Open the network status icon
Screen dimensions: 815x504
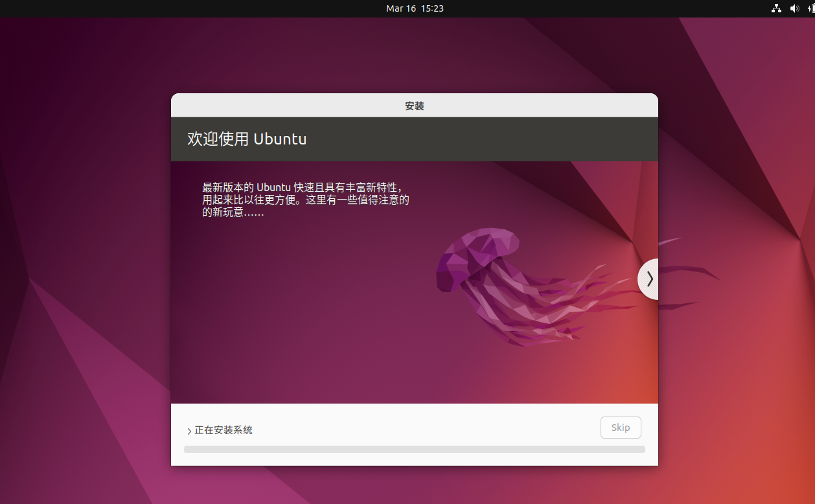coord(776,8)
